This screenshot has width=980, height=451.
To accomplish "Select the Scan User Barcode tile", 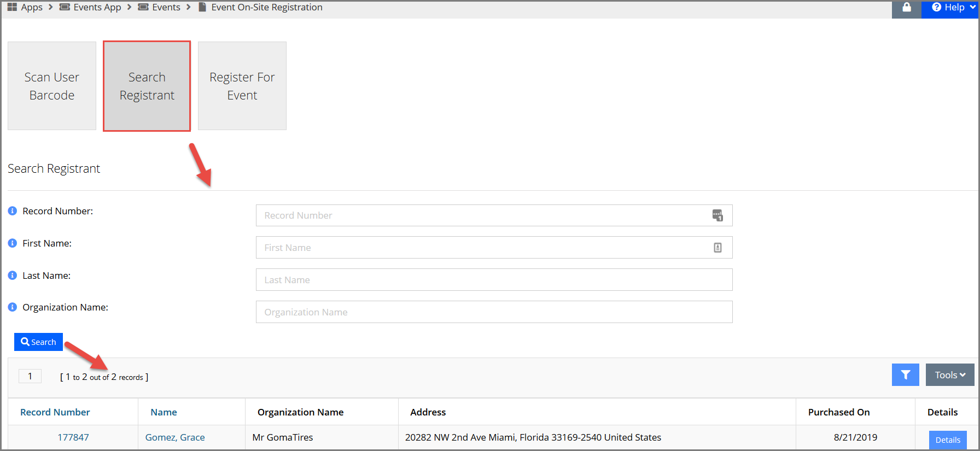I will coord(52,86).
